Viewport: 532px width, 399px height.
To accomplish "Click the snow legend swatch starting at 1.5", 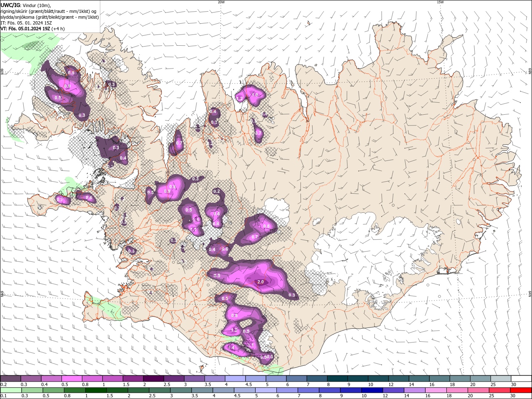I will coord(133,379).
